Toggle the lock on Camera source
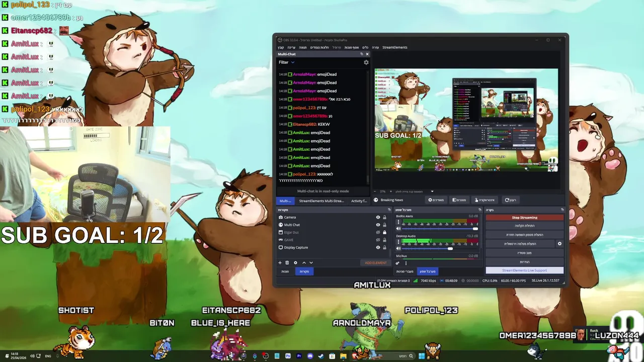 (x=384, y=217)
